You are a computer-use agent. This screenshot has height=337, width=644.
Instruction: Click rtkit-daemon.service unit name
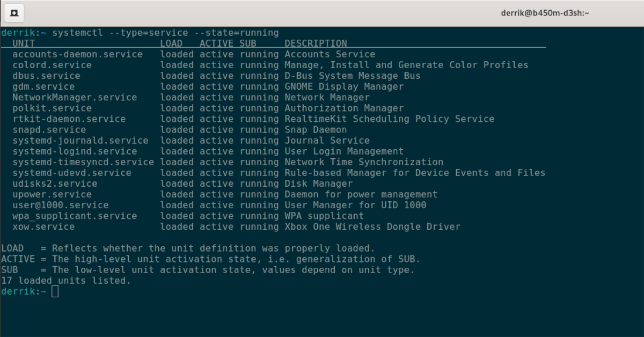coord(69,119)
